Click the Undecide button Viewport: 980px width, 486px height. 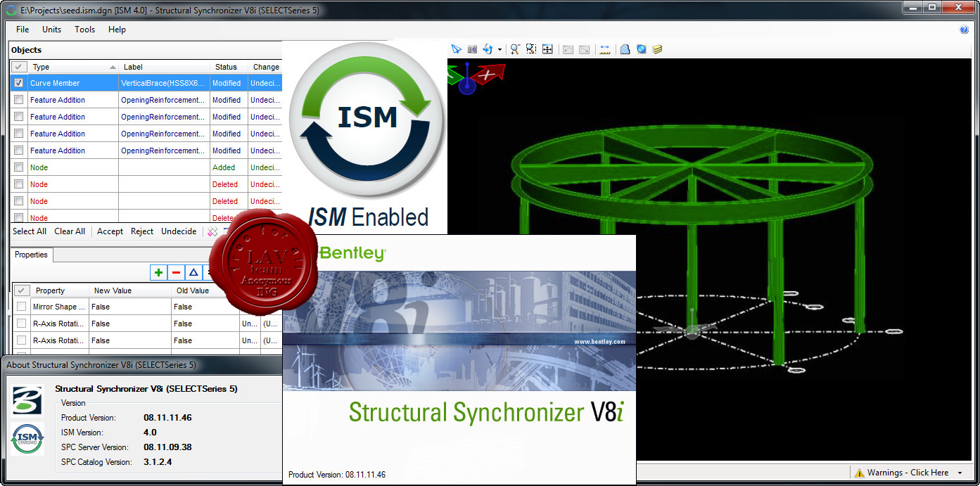[x=179, y=231]
